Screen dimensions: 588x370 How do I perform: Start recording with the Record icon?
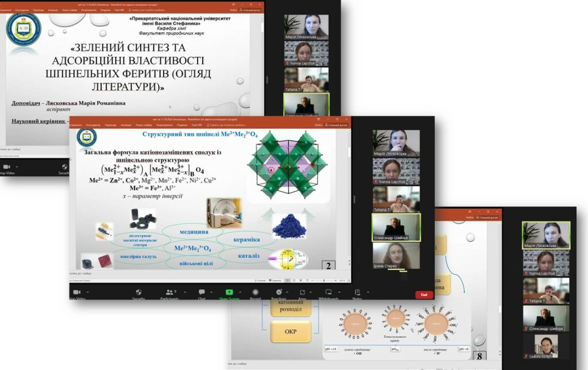[x=255, y=292]
